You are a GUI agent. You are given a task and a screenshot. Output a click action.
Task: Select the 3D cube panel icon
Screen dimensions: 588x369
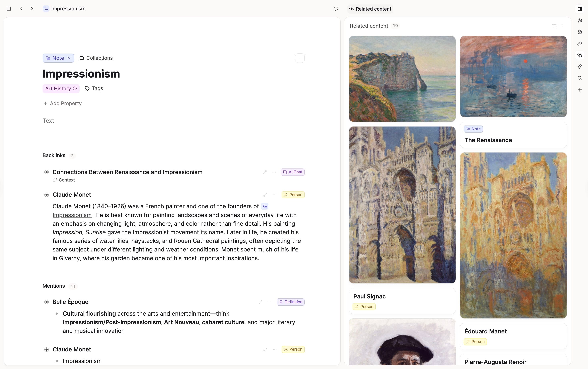click(580, 32)
